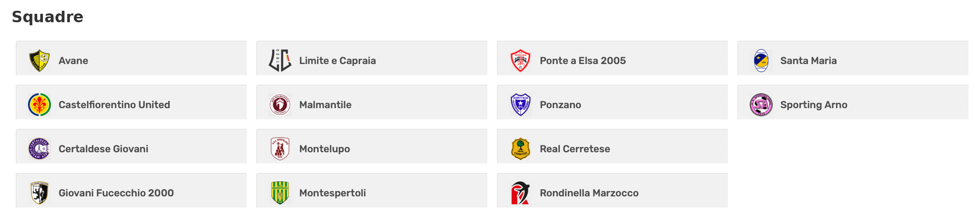Click the Sporting Arno pink badge
The image size is (980, 219).
761,105
